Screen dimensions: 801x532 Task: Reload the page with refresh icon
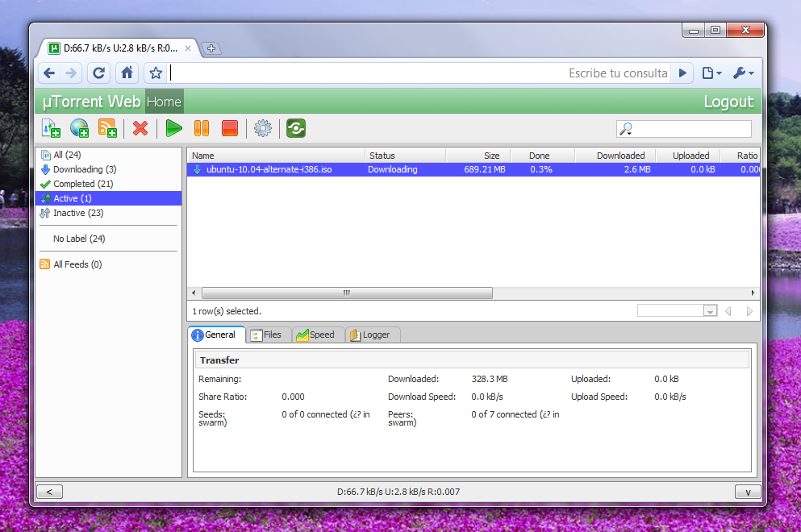[x=98, y=73]
